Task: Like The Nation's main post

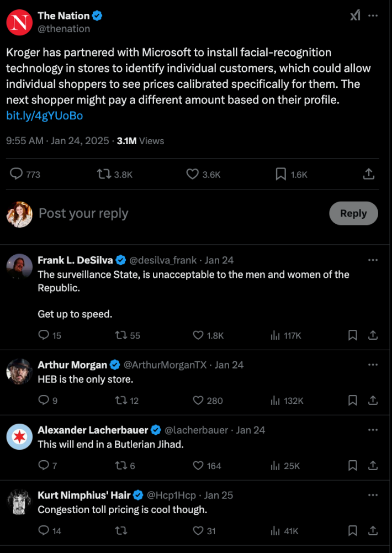Action: 192,174
